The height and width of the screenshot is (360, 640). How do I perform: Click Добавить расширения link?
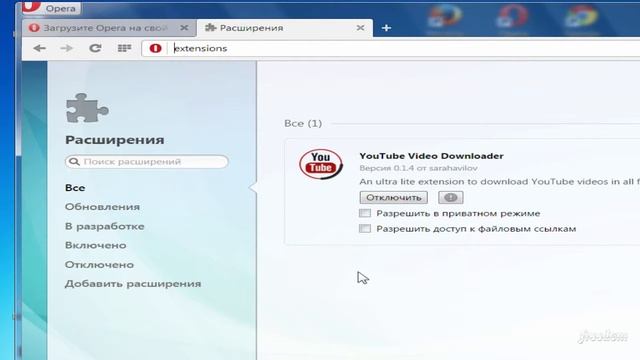[133, 284]
